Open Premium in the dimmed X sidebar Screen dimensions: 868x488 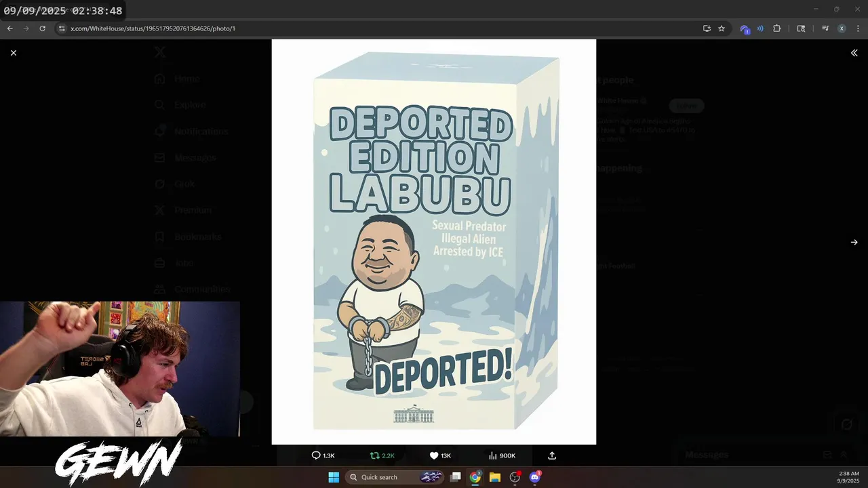182,210
